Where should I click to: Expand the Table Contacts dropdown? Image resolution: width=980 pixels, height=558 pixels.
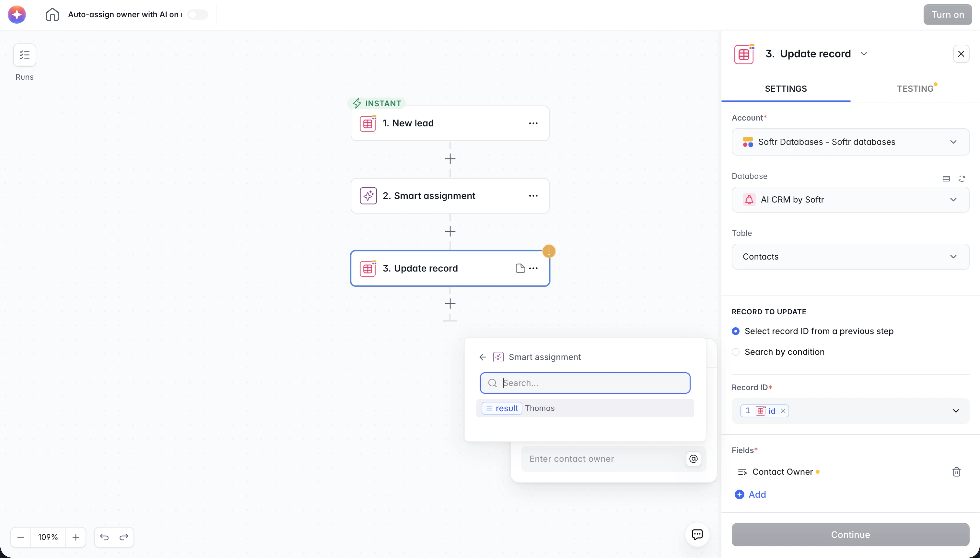pyautogui.click(x=850, y=257)
